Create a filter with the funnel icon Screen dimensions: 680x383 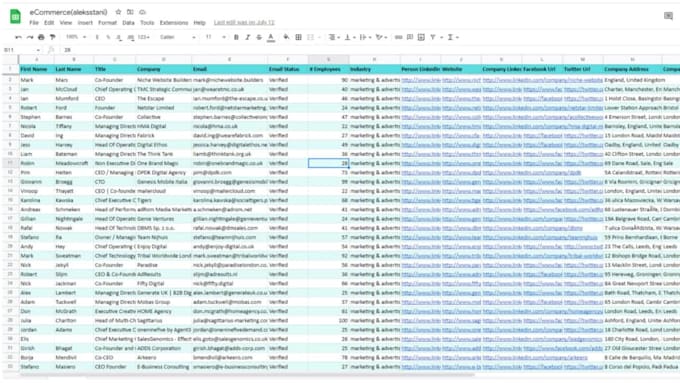pos(433,37)
